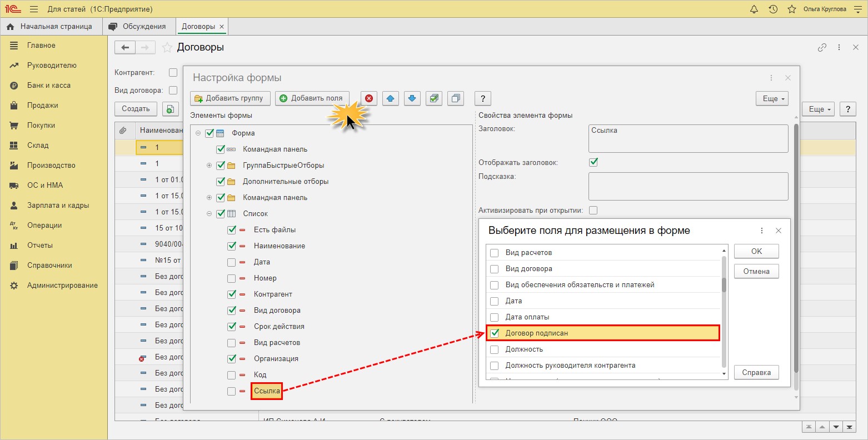Viewport: 868px width, 440px height.
Task: Get a link to the Договоры page
Action: [x=822, y=48]
